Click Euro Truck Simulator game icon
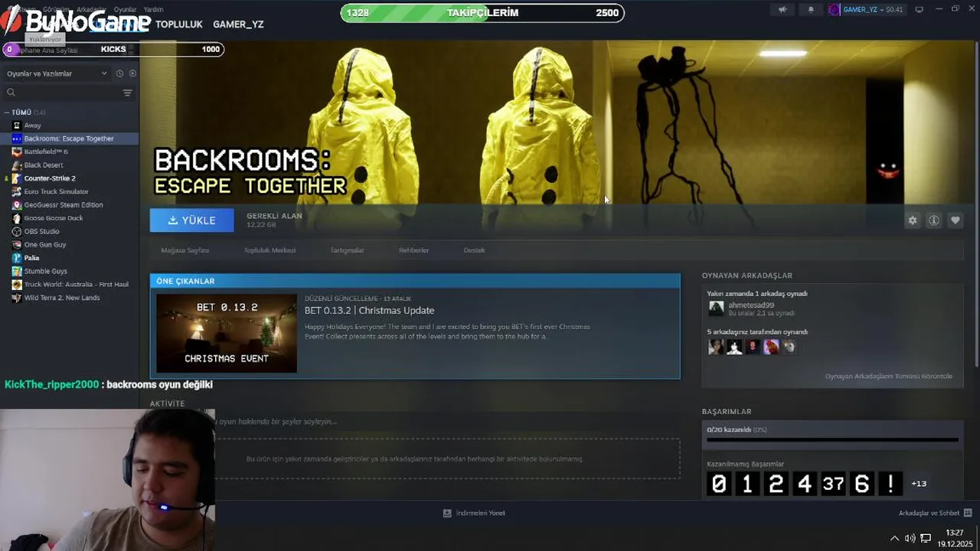Viewport: 980px width, 551px height. point(17,191)
